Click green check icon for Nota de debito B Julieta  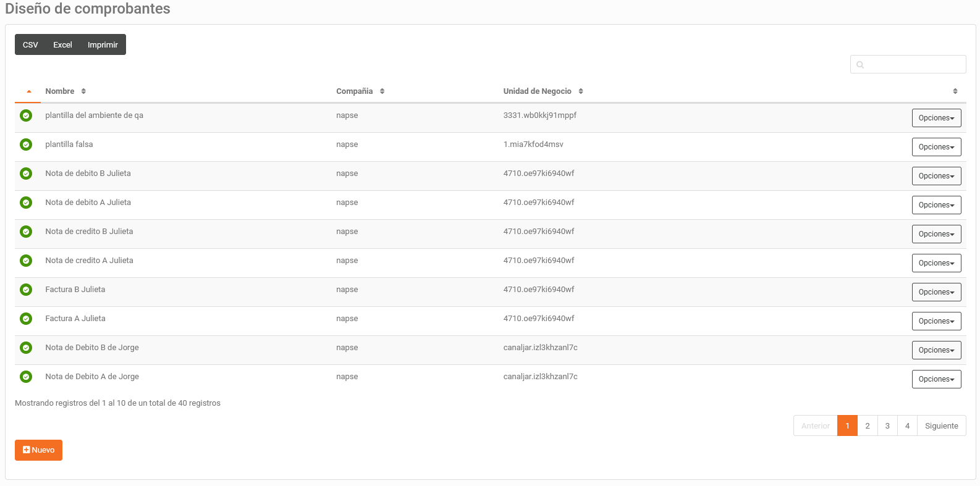pos(26,174)
